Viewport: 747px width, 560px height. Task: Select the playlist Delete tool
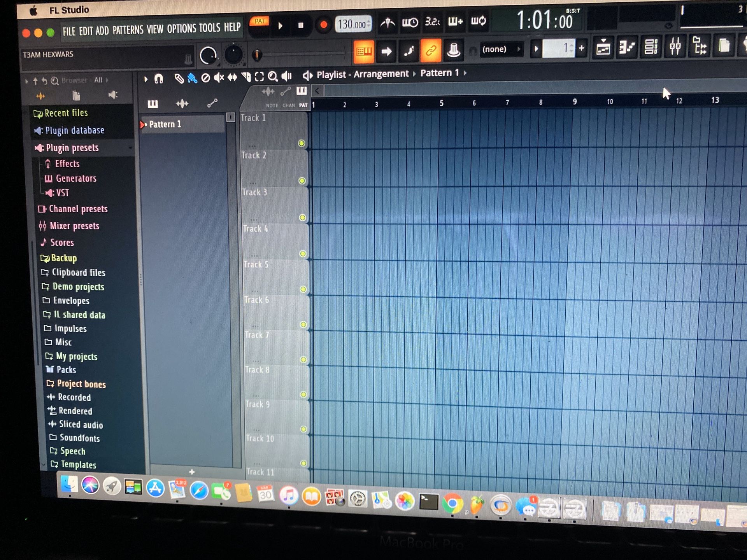tap(205, 78)
